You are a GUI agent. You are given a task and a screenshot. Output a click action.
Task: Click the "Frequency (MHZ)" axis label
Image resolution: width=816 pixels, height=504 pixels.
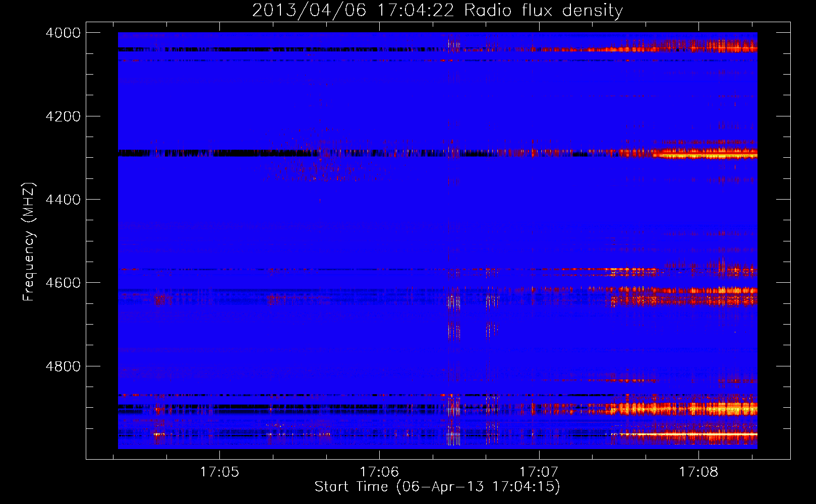click(29, 242)
